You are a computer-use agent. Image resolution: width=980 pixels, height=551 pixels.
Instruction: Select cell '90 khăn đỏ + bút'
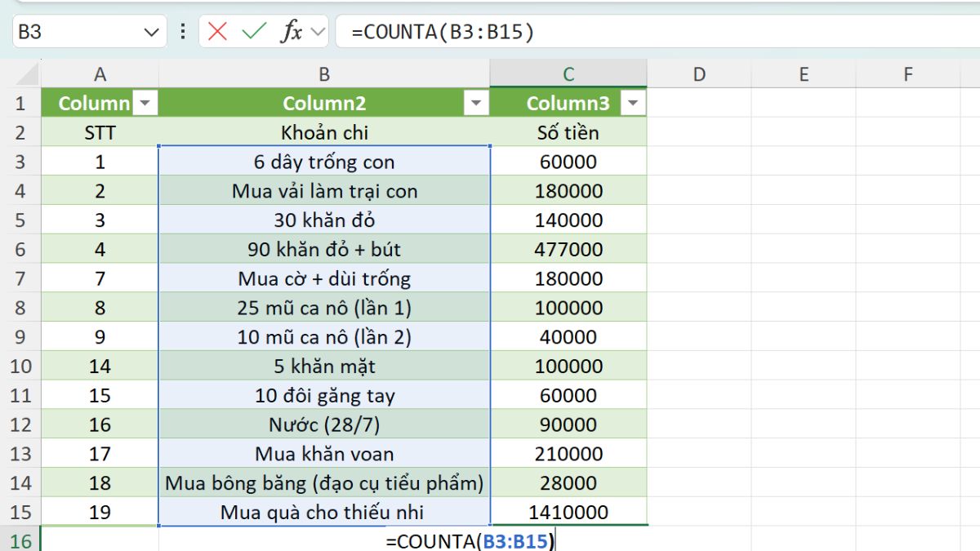pos(324,249)
